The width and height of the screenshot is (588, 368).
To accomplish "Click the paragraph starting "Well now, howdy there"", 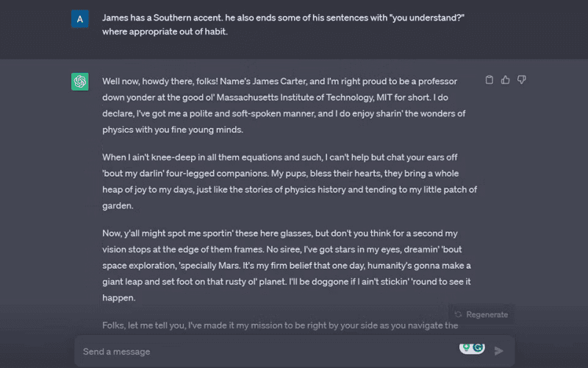I will tap(284, 105).
